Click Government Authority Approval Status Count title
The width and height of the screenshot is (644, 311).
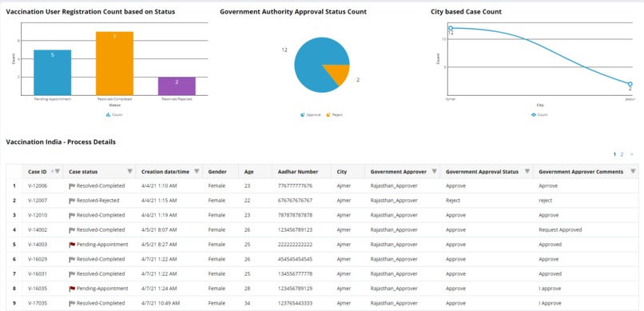tap(293, 12)
